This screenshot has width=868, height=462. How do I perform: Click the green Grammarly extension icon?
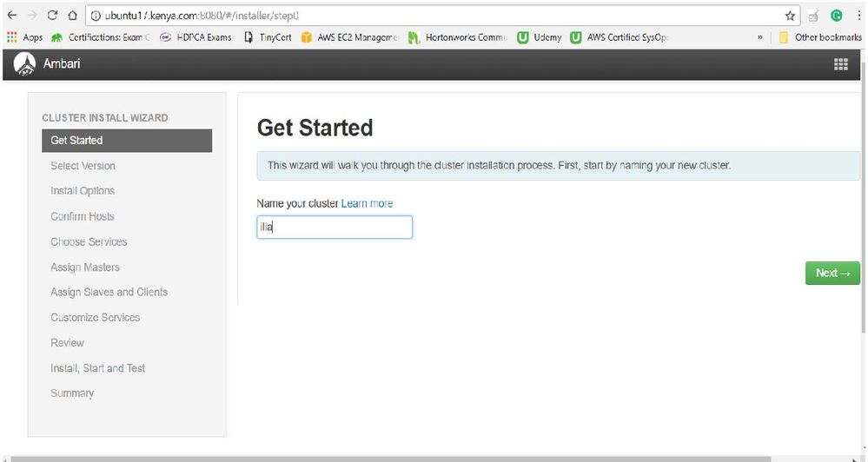[837, 16]
